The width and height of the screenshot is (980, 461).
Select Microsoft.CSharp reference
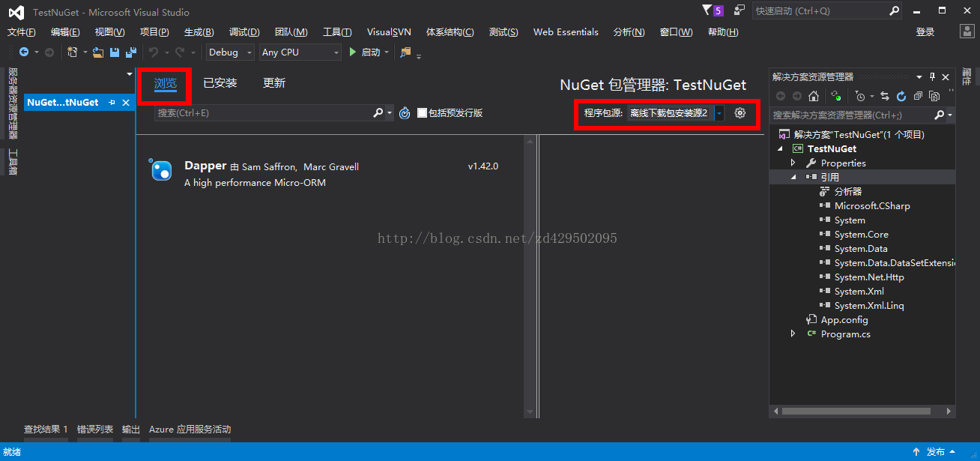(x=872, y=205)
